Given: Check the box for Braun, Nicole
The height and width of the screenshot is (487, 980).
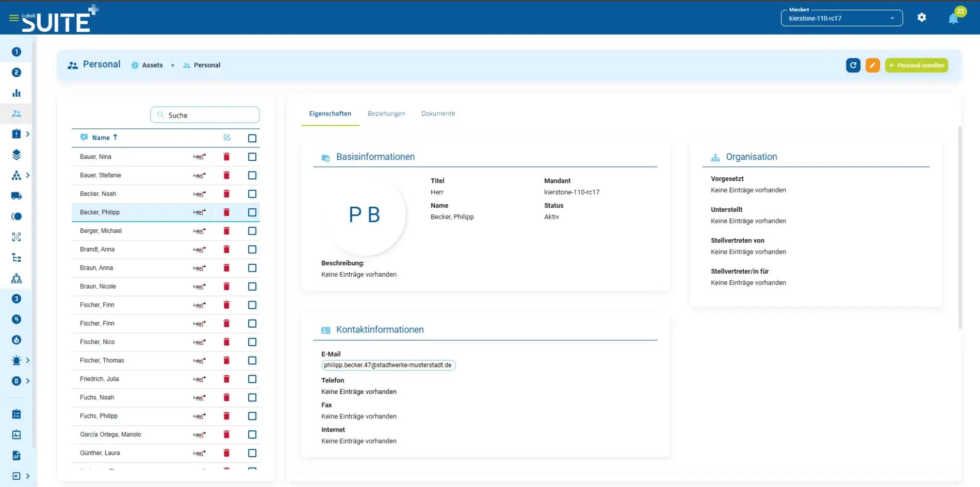Looking at the screenshot, I should (252, 287).
